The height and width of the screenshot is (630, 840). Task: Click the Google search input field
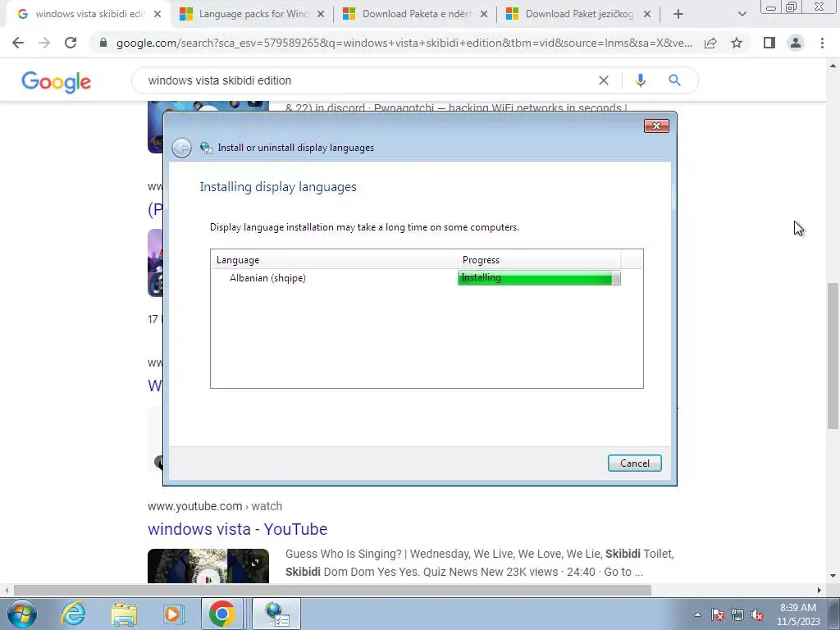pyautogui.click(x=370, y=80)
